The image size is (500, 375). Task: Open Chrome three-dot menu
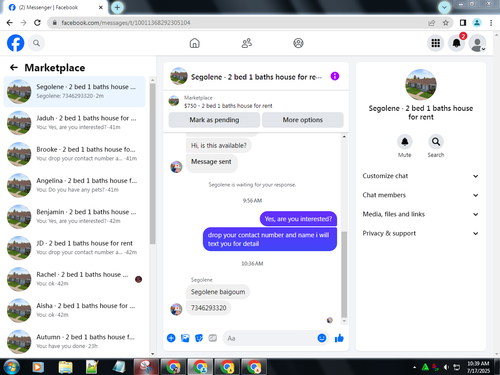[x=491, y=23]
